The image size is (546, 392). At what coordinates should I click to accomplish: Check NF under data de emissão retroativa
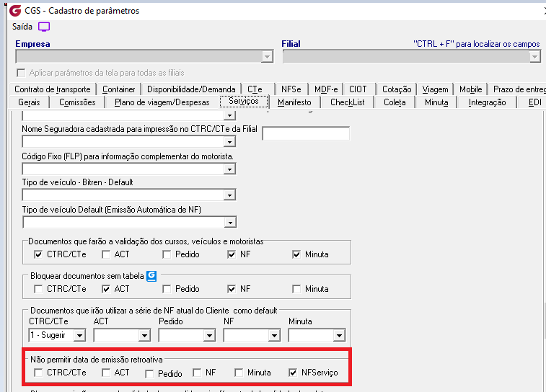coord(197,373)
